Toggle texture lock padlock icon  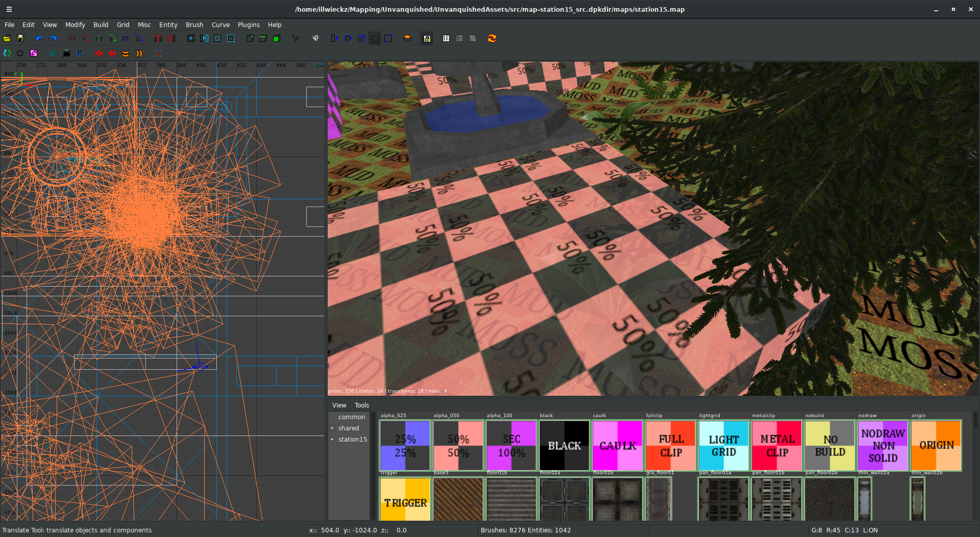427,38
